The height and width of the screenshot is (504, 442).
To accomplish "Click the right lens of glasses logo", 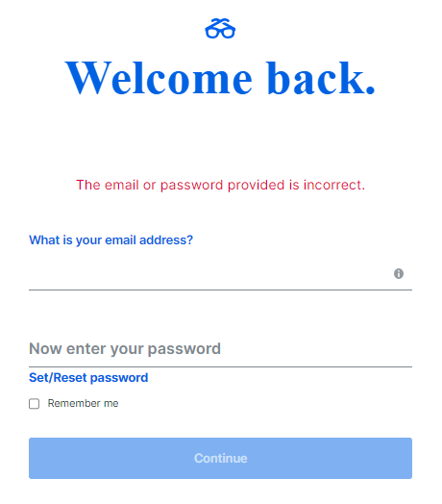I will click(228, 32).
